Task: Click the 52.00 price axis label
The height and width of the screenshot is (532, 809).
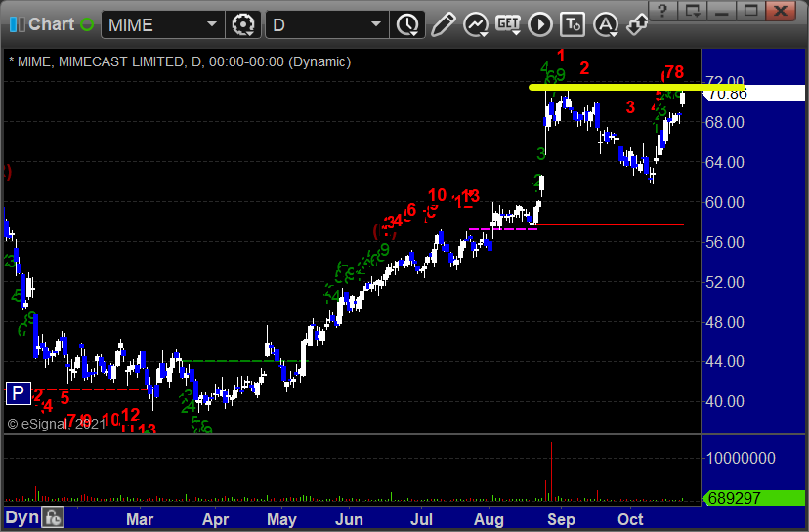Action: (724, 282)
